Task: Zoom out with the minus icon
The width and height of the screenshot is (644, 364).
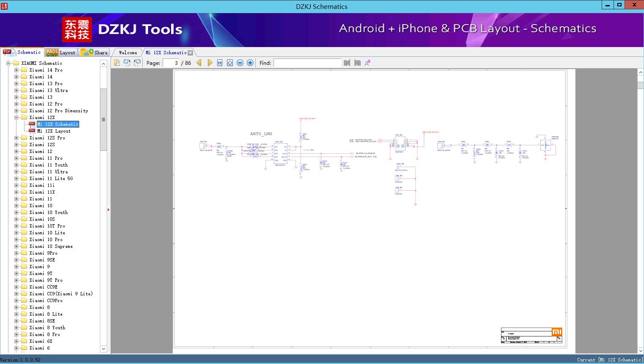Action: pos(240,63)
